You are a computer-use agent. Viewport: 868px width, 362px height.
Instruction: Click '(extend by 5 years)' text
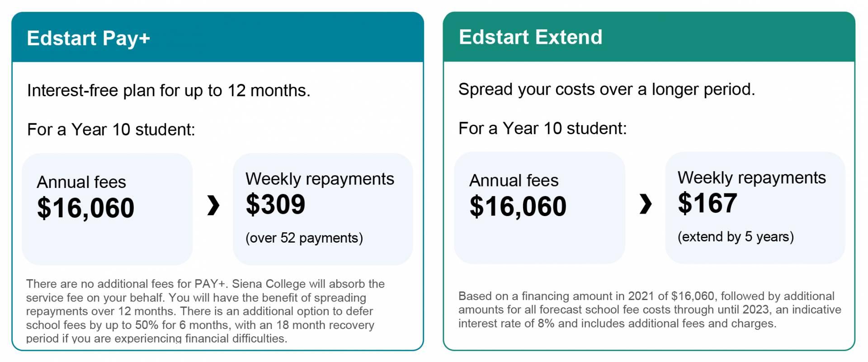pos(736,237)
